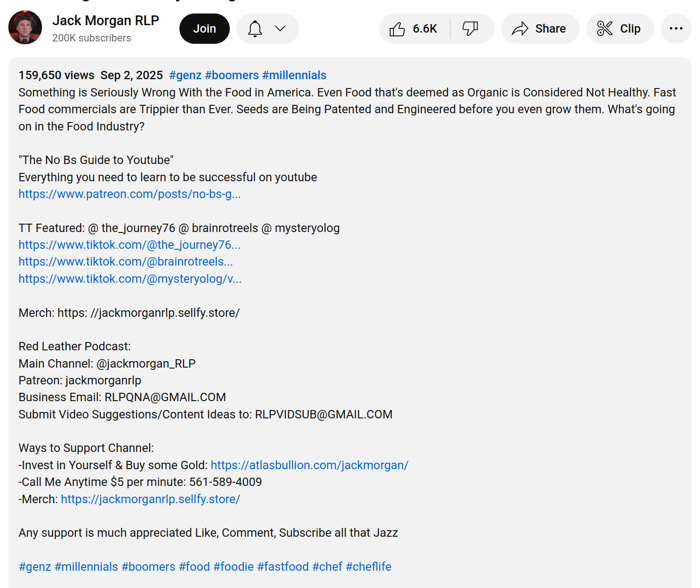Select the #cheflife hashtag
Screen dimensions: 700x588
[x=368, y=567]
